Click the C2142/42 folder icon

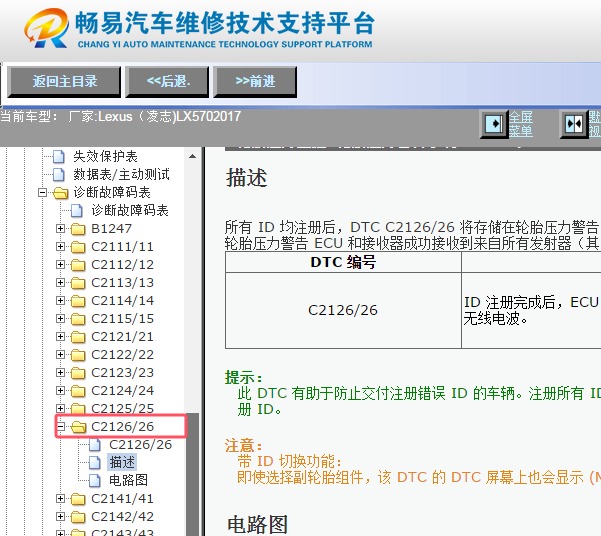click(78, 516)
